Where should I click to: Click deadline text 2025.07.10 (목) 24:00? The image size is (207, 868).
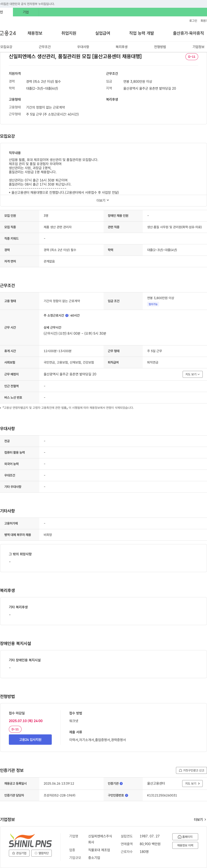(26, 721)
